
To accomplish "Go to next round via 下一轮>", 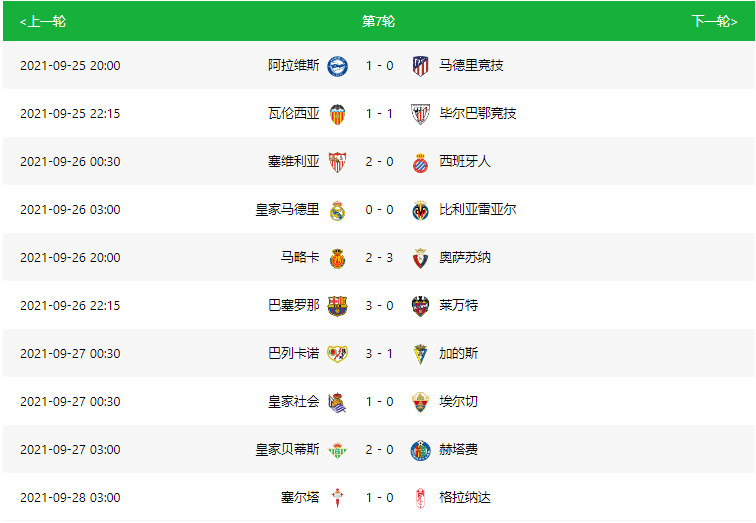I will pyautogui.click(x=714, y=21).
